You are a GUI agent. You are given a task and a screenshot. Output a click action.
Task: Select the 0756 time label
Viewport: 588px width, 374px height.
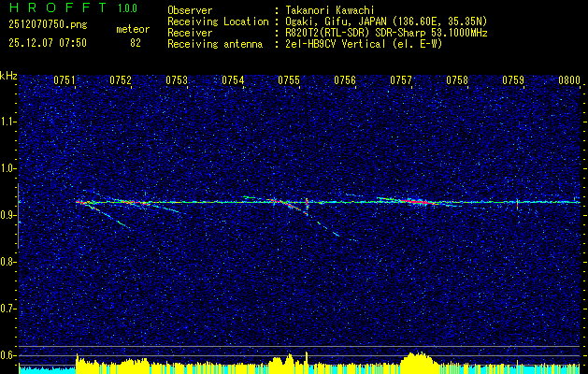click(x=345, y=80)
